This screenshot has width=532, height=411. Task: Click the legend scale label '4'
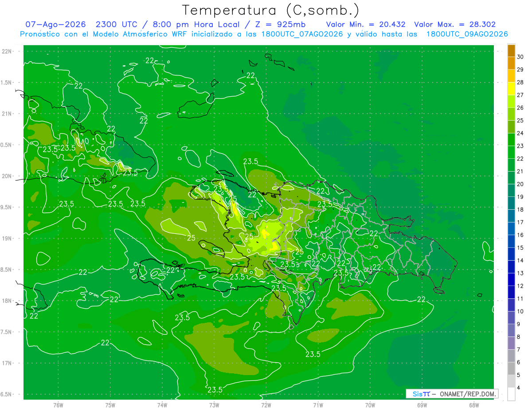pos(519,388)
